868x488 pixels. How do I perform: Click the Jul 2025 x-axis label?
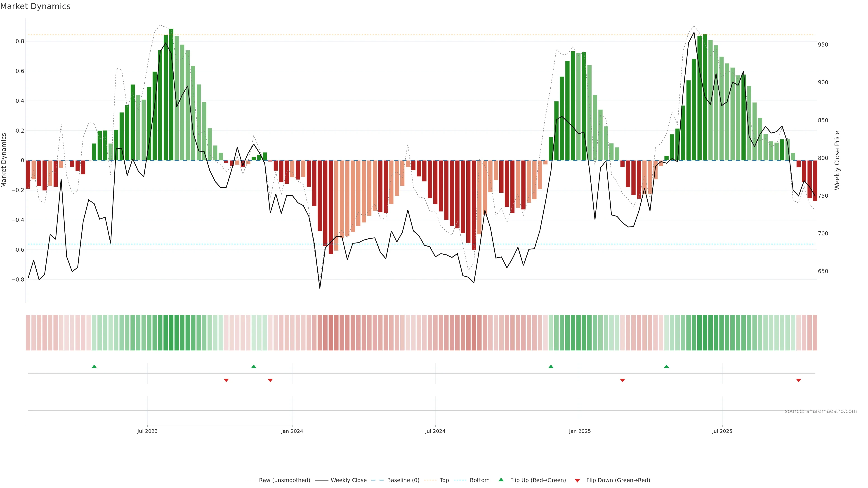click(722, 431)
